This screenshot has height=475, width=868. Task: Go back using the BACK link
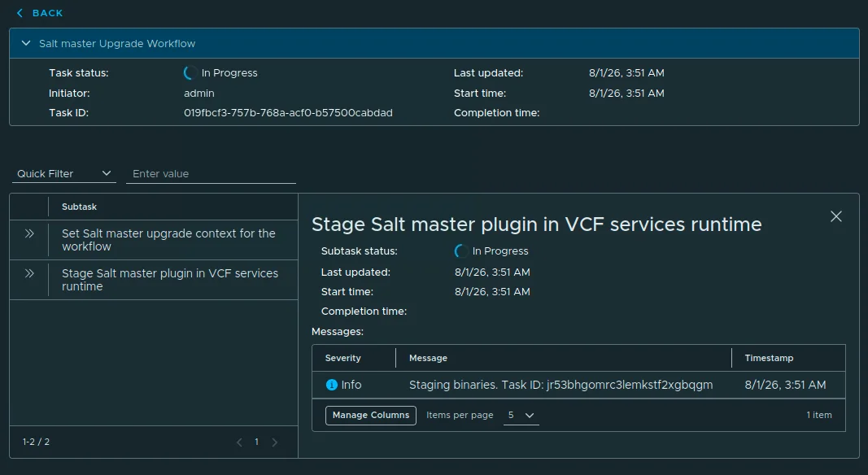point(40,13)
